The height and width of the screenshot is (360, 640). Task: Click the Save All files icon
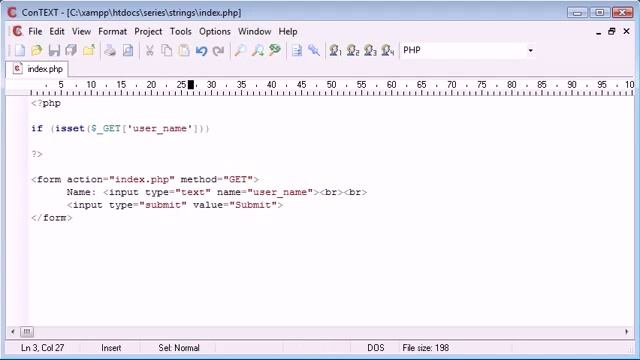pyautogui.click(x=71, y=50)
